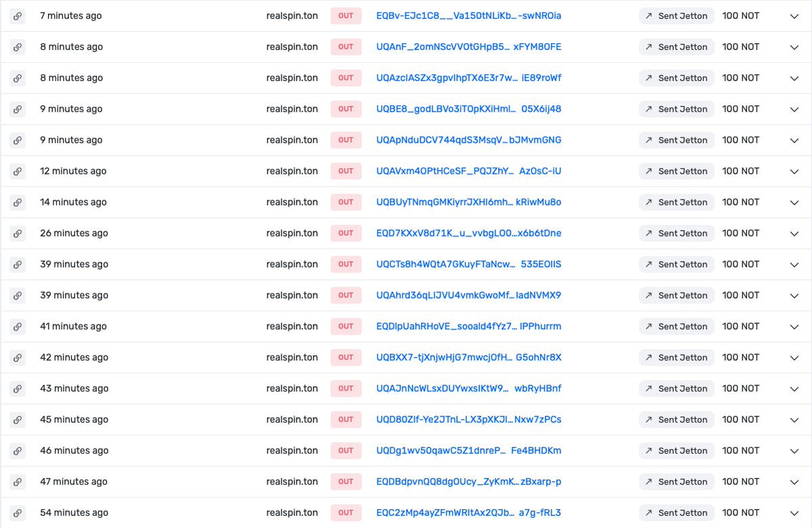812x528 pixels.
Task: Expand the 41 minutes ago transaction details
Action: [x=794, y=327]
